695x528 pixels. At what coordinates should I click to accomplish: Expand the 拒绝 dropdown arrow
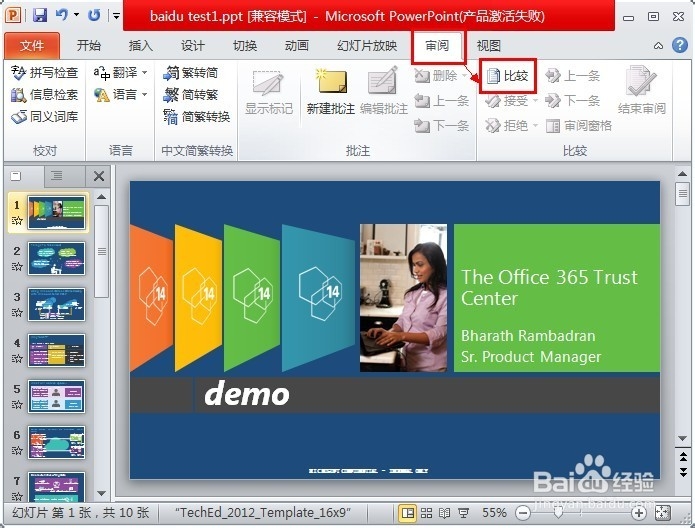click(535, 126)
